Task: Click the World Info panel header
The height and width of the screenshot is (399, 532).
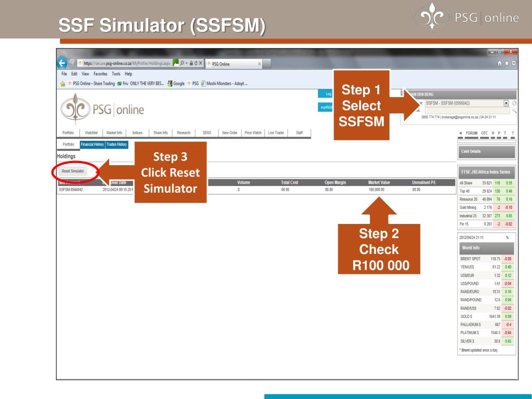Action: (486, 248)
